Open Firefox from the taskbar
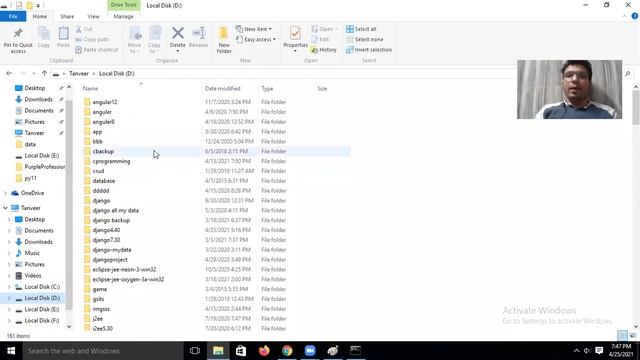 264,351
